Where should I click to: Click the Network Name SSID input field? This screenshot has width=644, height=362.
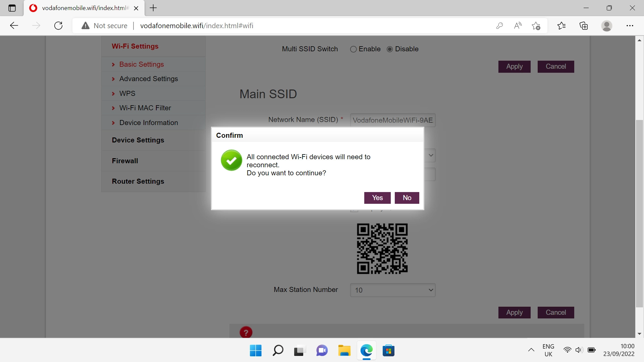tap(393, 120)
